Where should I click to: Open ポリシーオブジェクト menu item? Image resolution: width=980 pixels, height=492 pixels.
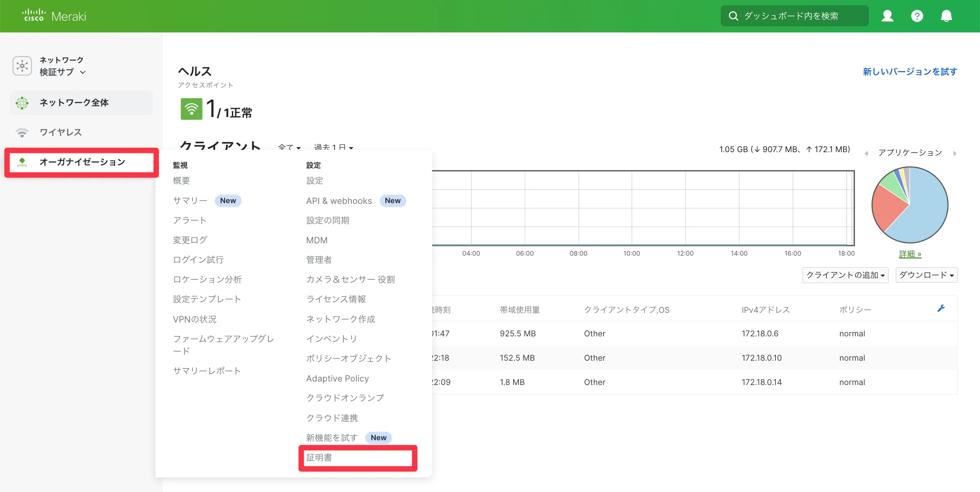pyautogui.click(x=349, y=358)
